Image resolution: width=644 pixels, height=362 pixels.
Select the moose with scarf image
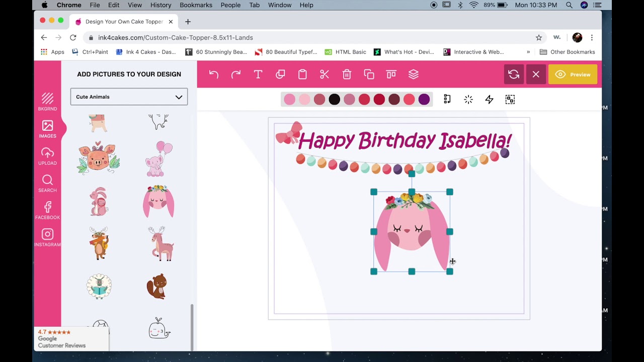click(99, 243)
